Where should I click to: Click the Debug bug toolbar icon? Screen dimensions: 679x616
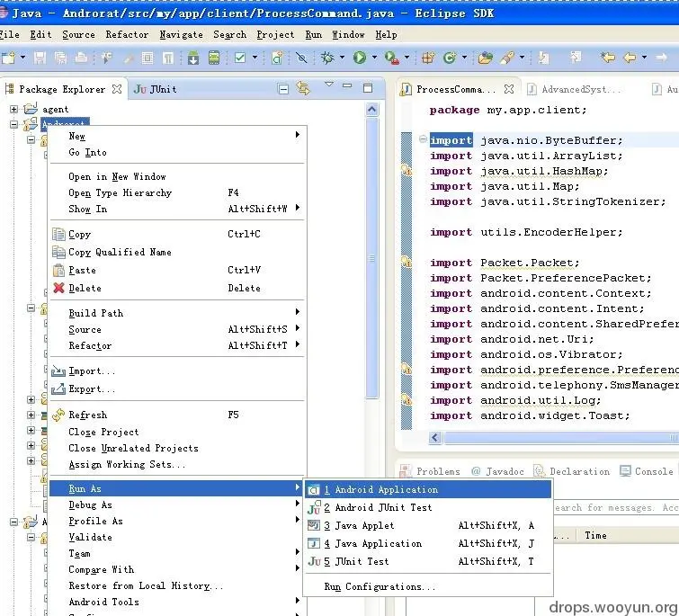coord(327,58)
